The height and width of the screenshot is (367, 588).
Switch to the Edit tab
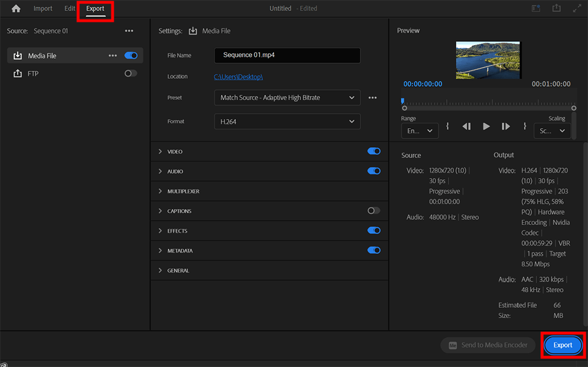(x=69, y=8)
